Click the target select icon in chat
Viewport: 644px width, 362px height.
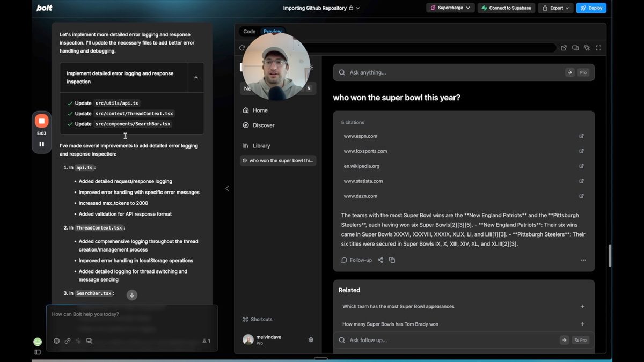point(57,341)
